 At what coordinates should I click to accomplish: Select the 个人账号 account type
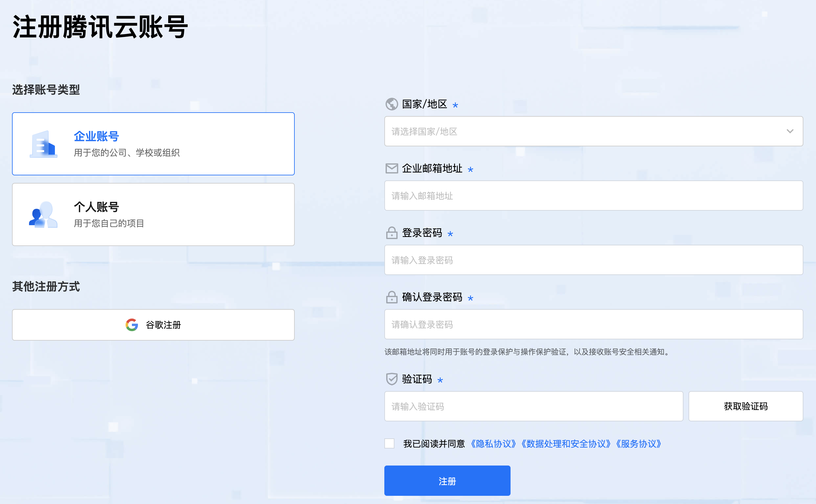point(153,214)
